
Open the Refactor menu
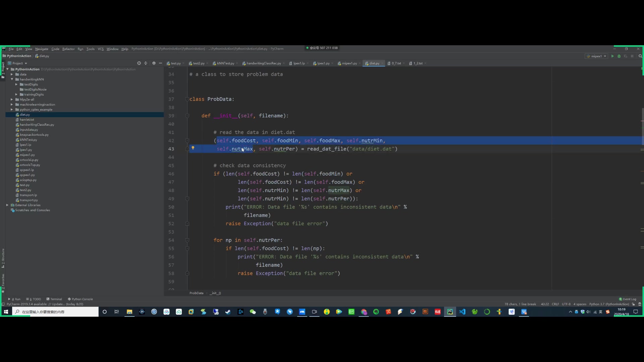(x=68, y=49)
